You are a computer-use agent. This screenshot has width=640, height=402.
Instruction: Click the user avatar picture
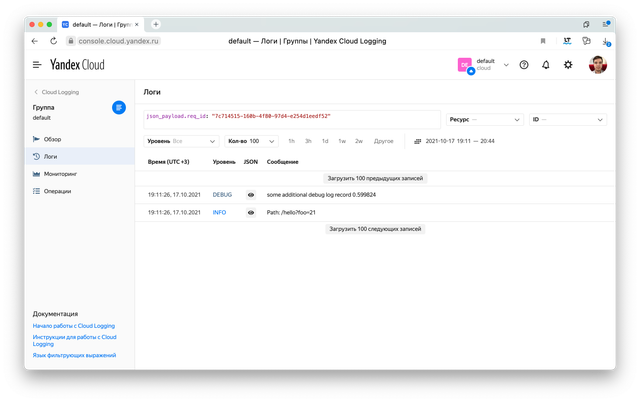[598, 65]
